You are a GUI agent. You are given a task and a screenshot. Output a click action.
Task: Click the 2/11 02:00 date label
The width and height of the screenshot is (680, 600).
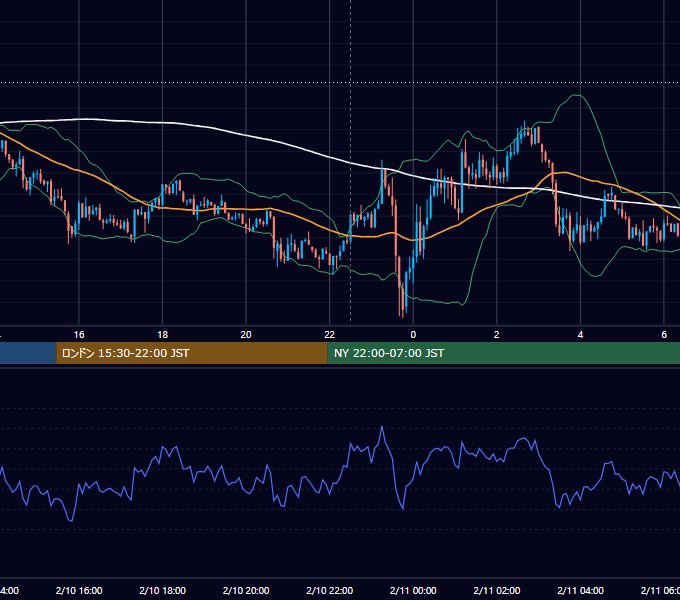point(497,590)
